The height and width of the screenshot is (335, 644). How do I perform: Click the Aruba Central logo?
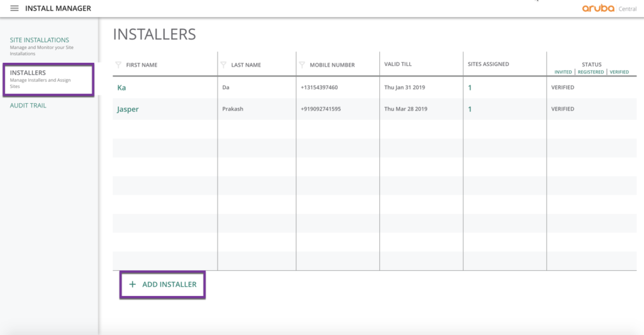pyautogui.click(x=609, y=8)
